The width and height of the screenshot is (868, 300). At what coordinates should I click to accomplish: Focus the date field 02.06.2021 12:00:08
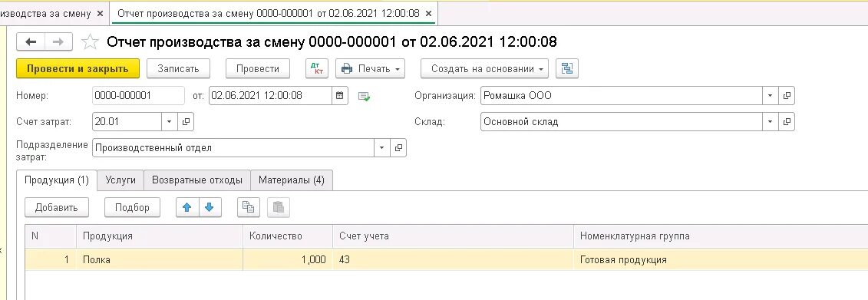coord(271,96)
